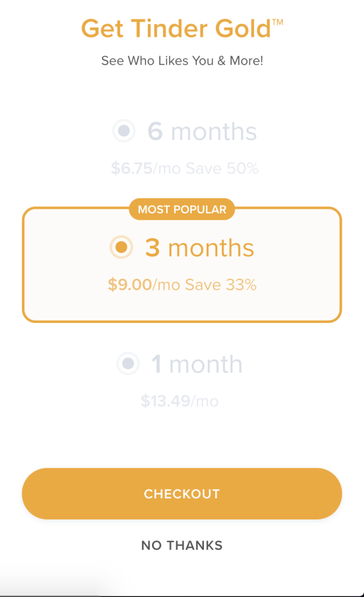Click the "See Who Likes You & More!" subtitle
The width and height of the screenshot is (364, 597).
tap(182, 61)
